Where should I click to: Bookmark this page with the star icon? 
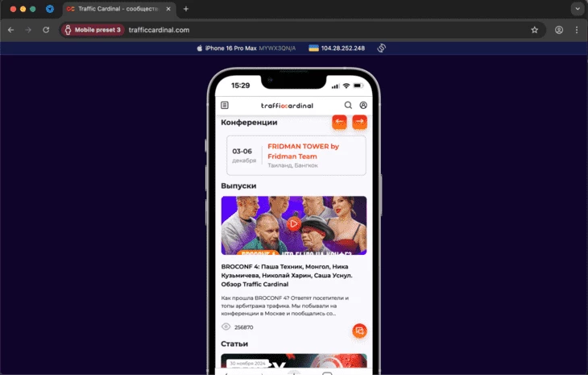pos(534,30)
